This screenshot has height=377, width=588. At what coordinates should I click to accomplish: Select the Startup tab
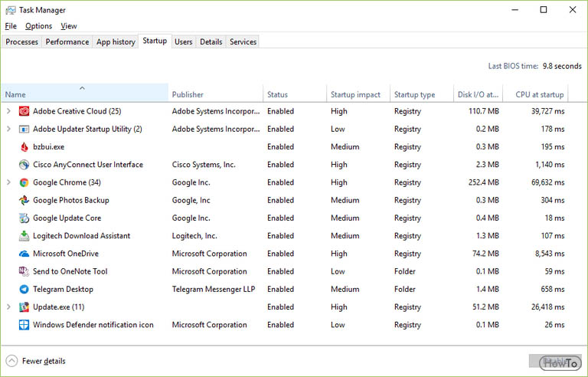point(155,41)
